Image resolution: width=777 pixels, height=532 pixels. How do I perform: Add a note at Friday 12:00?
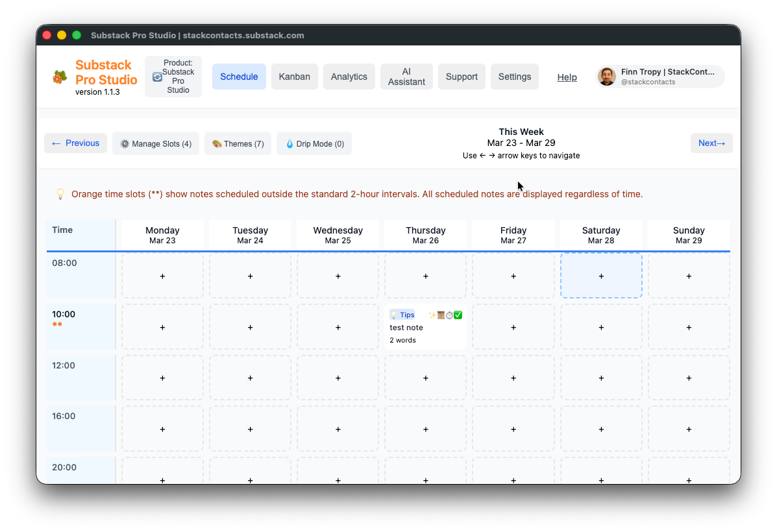(513, 378)
